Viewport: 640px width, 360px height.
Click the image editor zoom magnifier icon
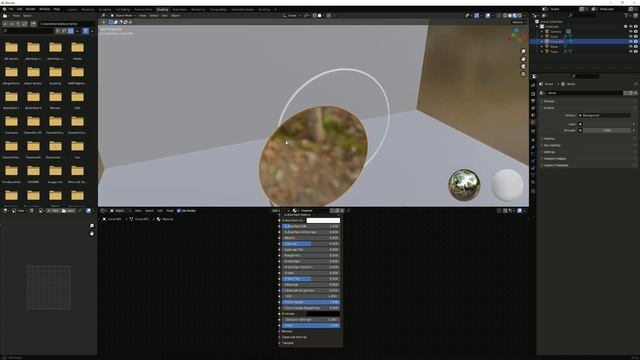[x=91, y=226]
